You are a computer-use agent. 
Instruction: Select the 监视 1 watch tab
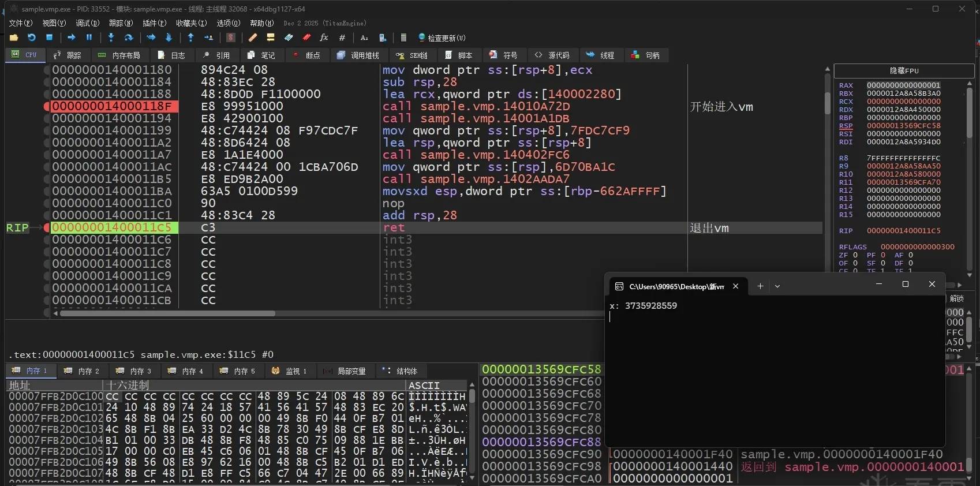click(x=289, y=371)
